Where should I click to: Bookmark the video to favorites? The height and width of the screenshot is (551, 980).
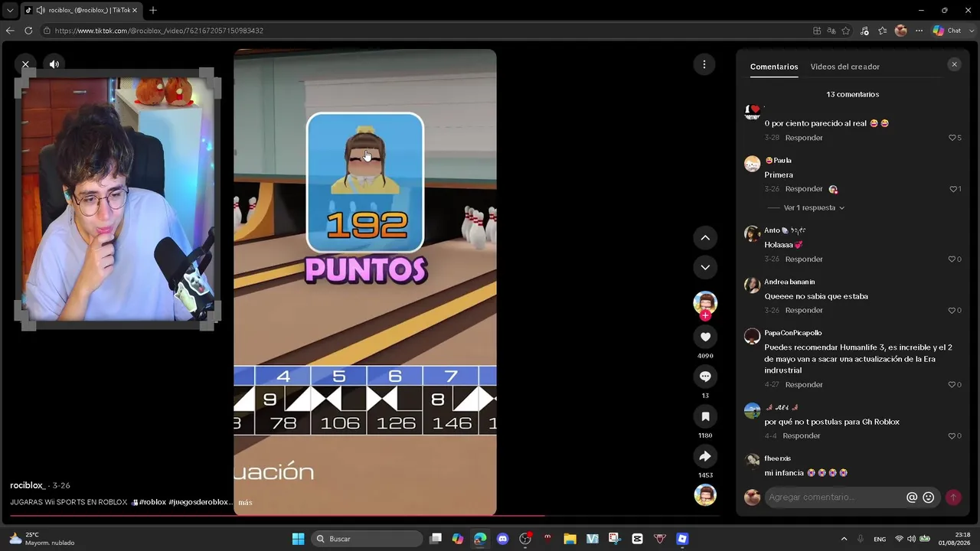pyautogui.click(x=705, y=416)
